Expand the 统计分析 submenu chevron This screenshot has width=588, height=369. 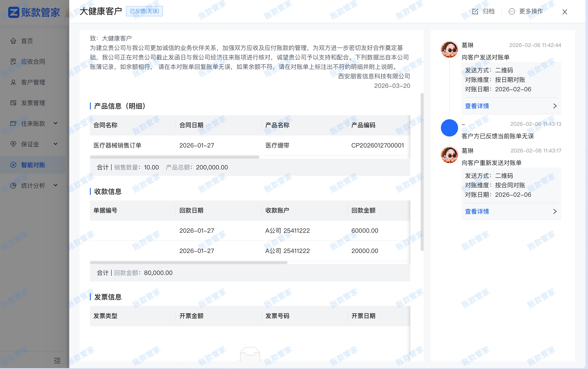pyautogui.click(x=55, y=186)
